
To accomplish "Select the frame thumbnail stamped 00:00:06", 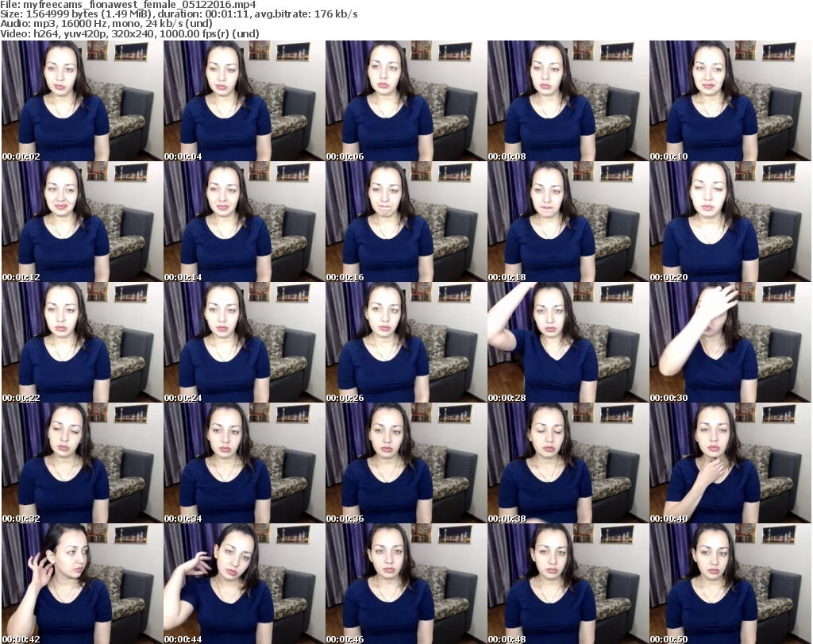I will pyautogui.click(x=406, y=101).
